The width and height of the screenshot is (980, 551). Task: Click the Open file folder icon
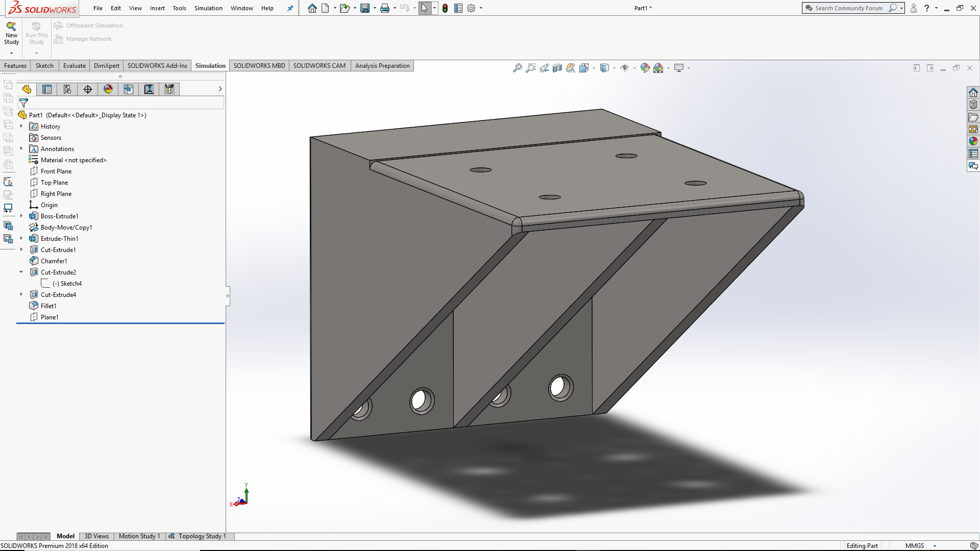click(x=345, y=8)
